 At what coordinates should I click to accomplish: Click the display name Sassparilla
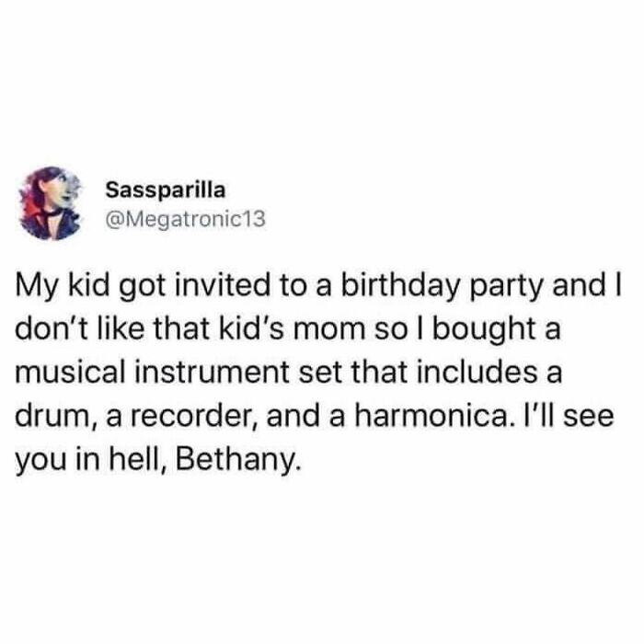coord(166,190)
